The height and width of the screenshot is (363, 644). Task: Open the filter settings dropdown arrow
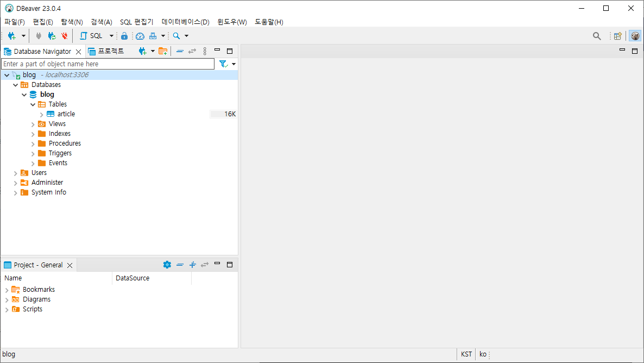[x=233, y=64]
